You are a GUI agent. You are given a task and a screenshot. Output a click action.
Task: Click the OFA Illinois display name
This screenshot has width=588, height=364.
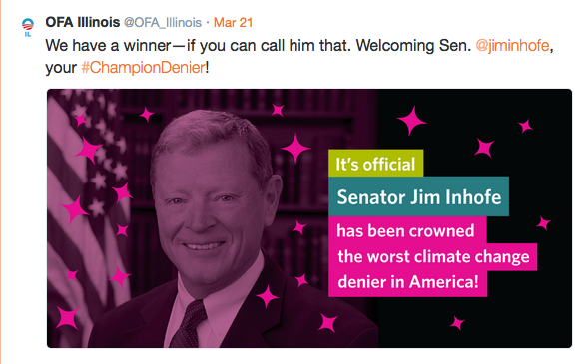tap(83, 23)
